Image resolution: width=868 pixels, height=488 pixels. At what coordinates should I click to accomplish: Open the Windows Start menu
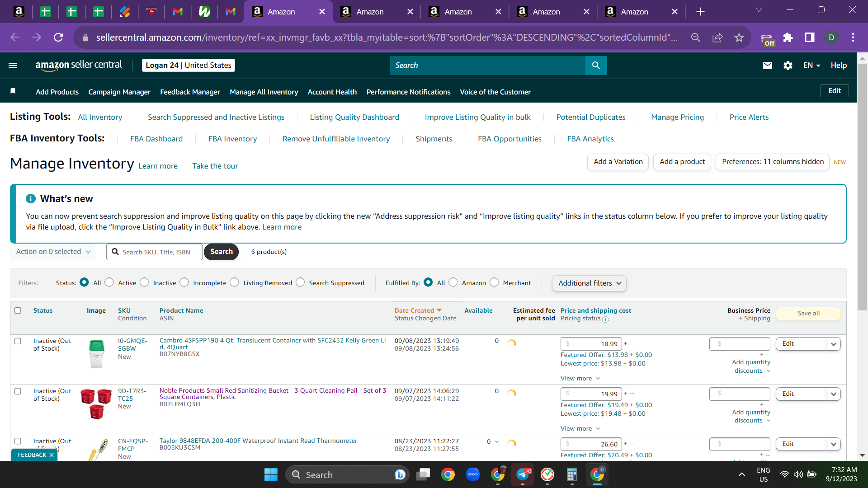[271, 475]
